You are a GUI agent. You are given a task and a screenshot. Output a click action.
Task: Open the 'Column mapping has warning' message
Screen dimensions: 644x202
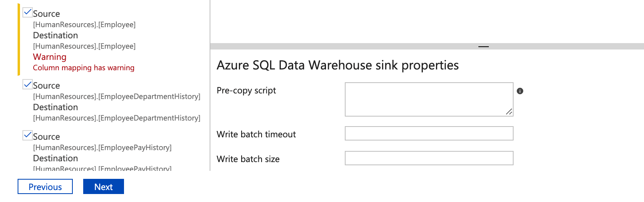pyautogui.click(x=84, y=68)
